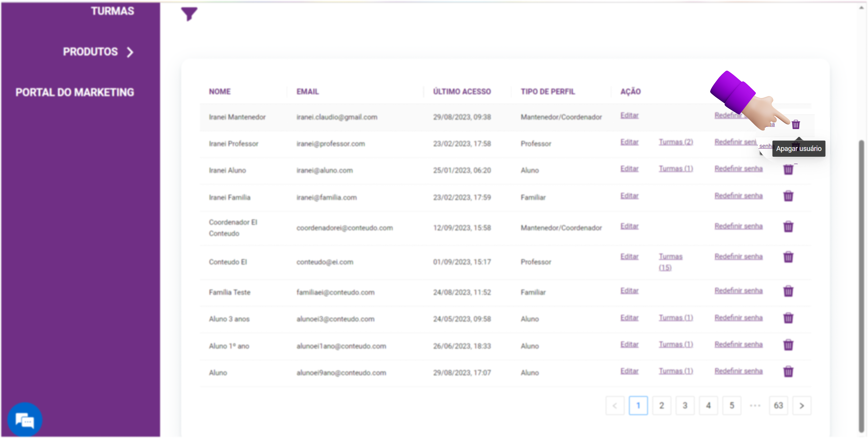The height and width of the screenshot is (438, 868).
Task: Select page 3 in pagination
Action: click(685, 406)
